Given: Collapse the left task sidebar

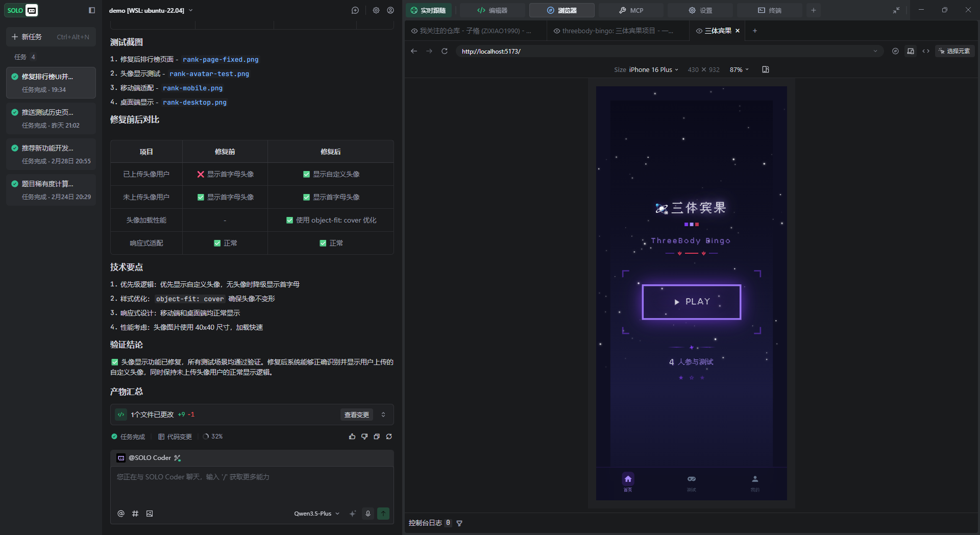Looking at the screenshot, I should pyautogui.click(x=92, y=10).
